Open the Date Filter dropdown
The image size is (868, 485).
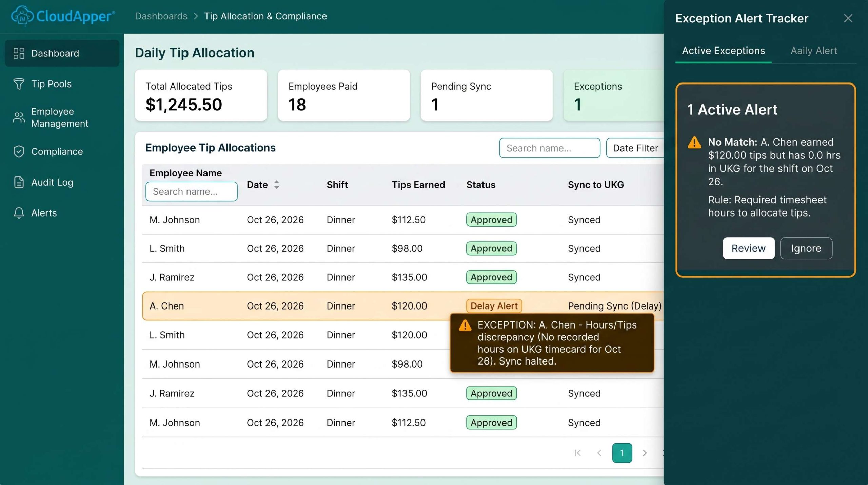[x=635, y=148]
